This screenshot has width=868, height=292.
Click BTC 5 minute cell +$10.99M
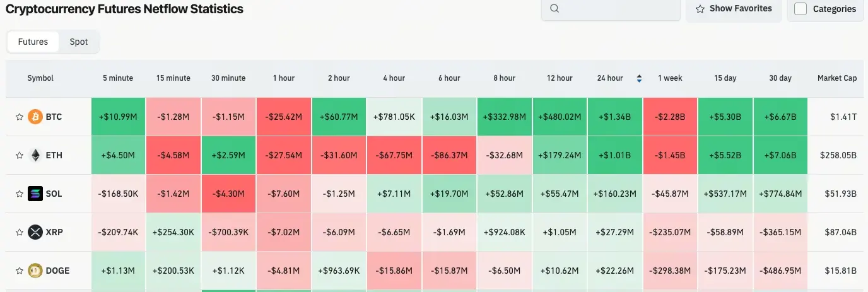pyautogui.click(x=118, y=117)
